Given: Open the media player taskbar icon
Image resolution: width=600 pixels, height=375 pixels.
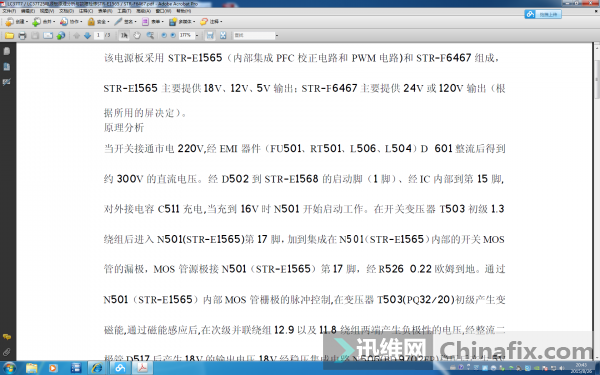Looking at the screenshot, I should pyautogui.click(x=53, y=368).
